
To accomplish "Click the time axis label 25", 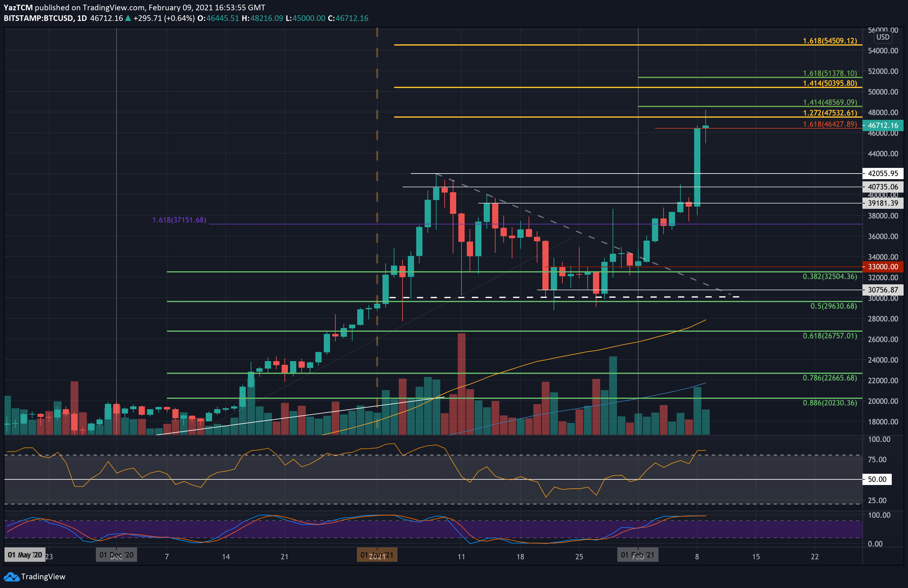I will [x=579, y=556].
